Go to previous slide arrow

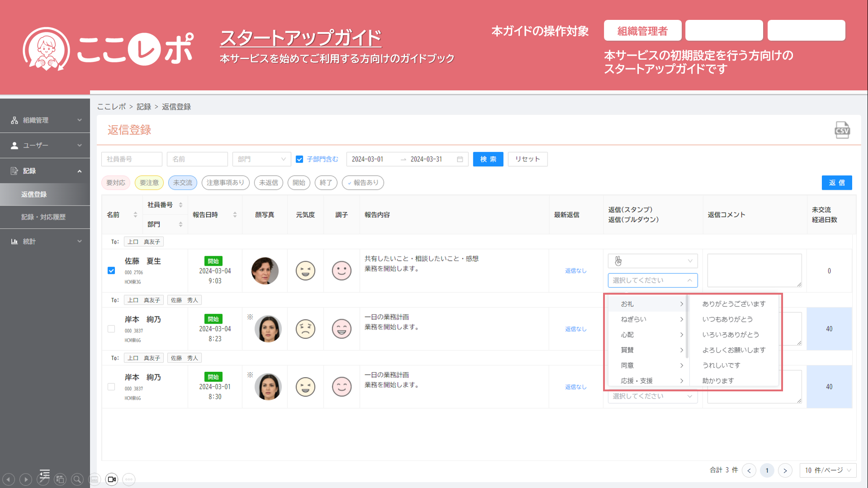(9, 479)
